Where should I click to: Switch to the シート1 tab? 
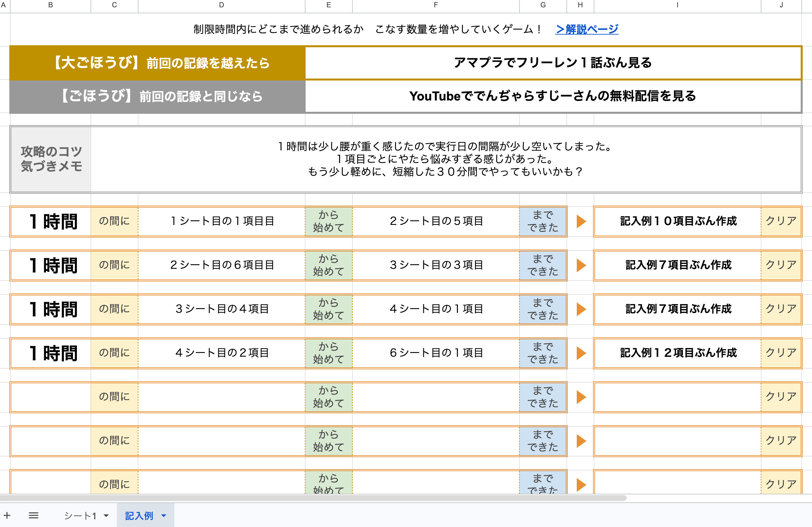pos(80,516)
